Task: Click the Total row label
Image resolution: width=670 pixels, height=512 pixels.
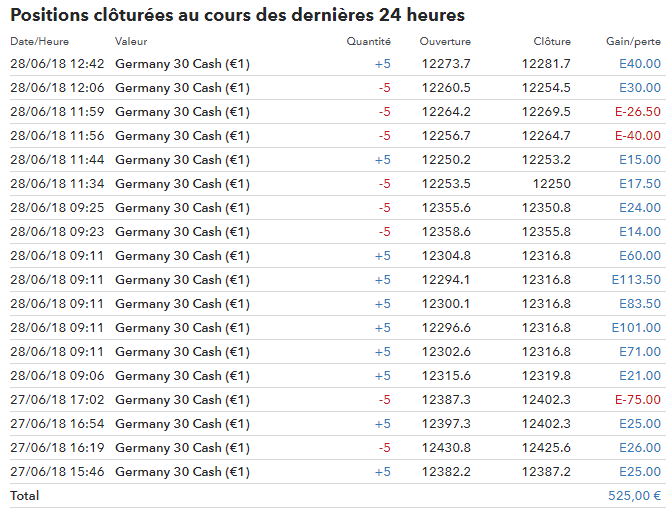Action: click(25, 496)
